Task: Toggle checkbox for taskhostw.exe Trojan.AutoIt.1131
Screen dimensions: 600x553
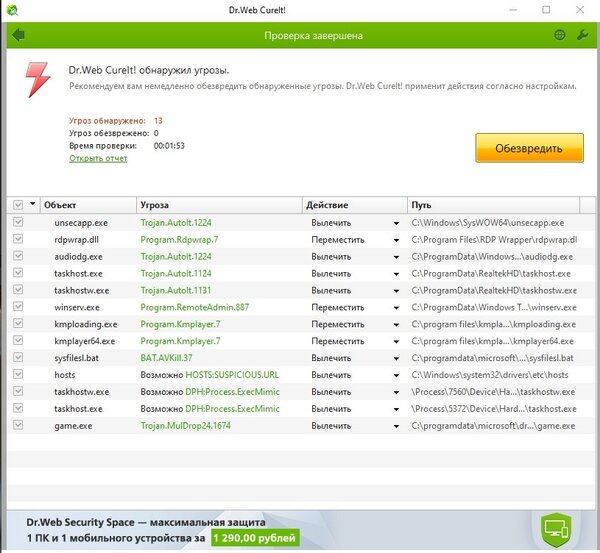Action: 18,290
